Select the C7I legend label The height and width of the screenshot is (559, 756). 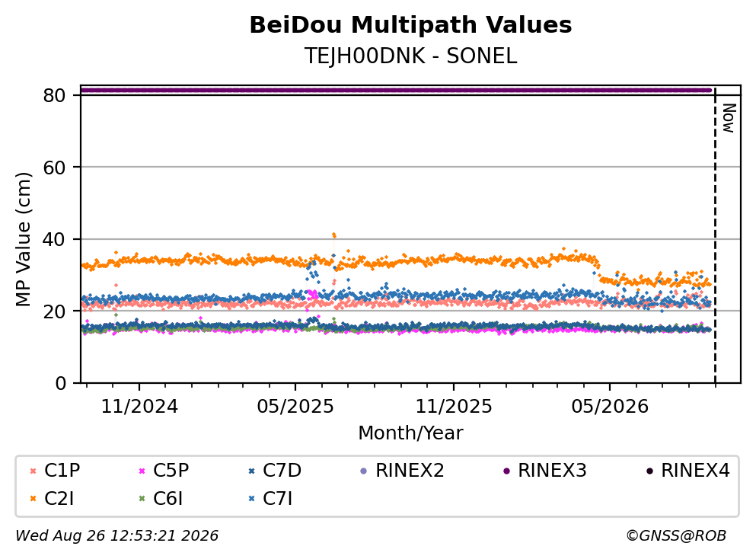(x=278, y=498)
